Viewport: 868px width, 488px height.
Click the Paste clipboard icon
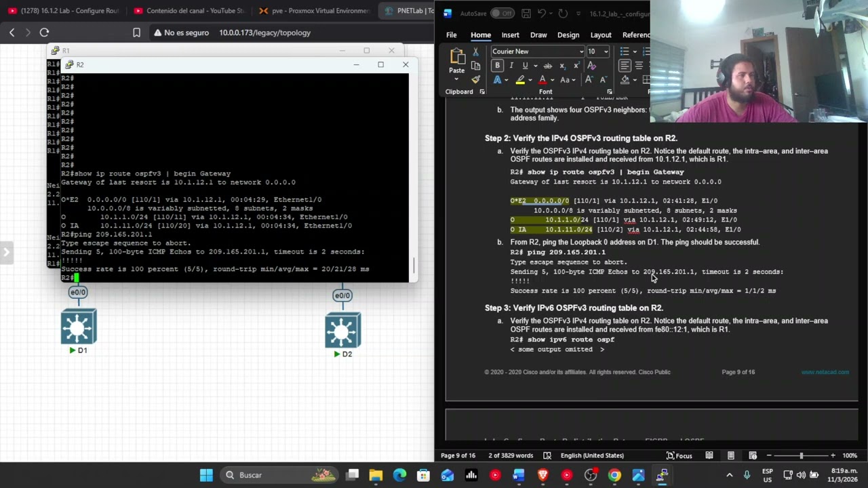tap(457, 56)
